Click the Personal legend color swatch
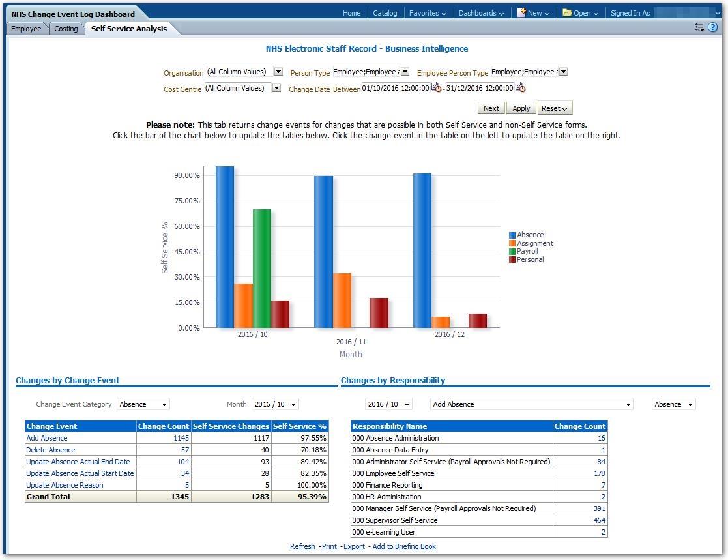The image size is (728, 560). coord(512,259)
